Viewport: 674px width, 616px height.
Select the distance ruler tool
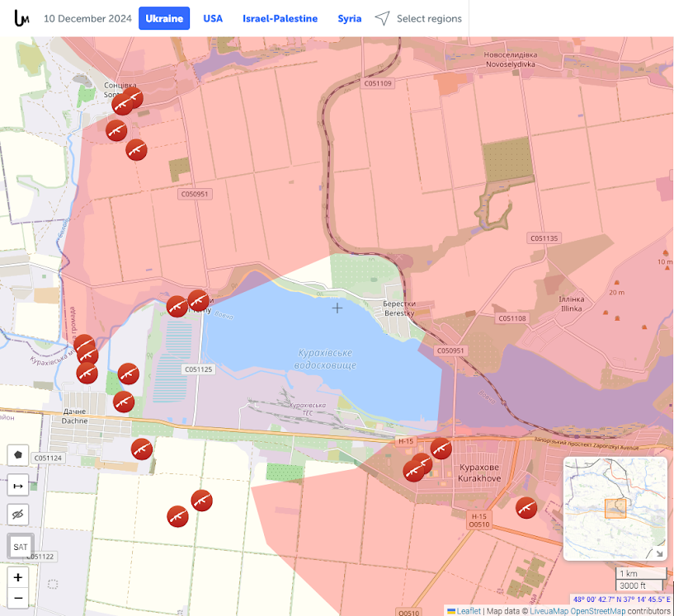point(18,486)
